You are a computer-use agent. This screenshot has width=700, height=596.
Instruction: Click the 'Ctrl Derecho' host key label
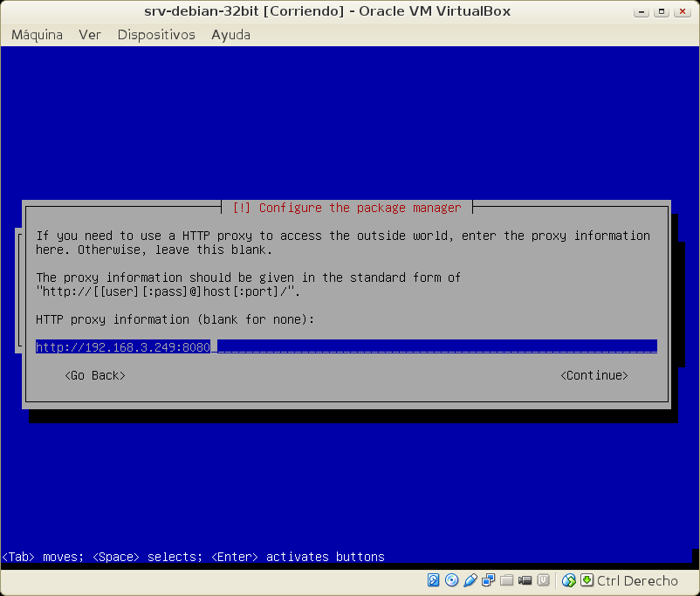click(x=637, y=580)
